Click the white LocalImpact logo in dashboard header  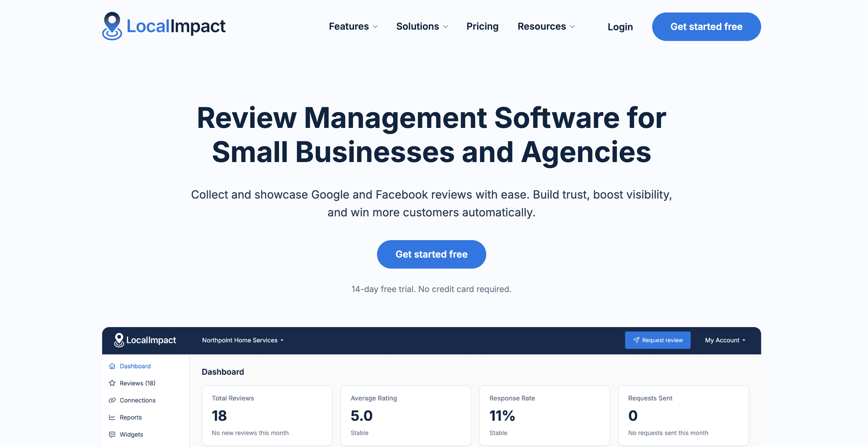tap(145, 340)
